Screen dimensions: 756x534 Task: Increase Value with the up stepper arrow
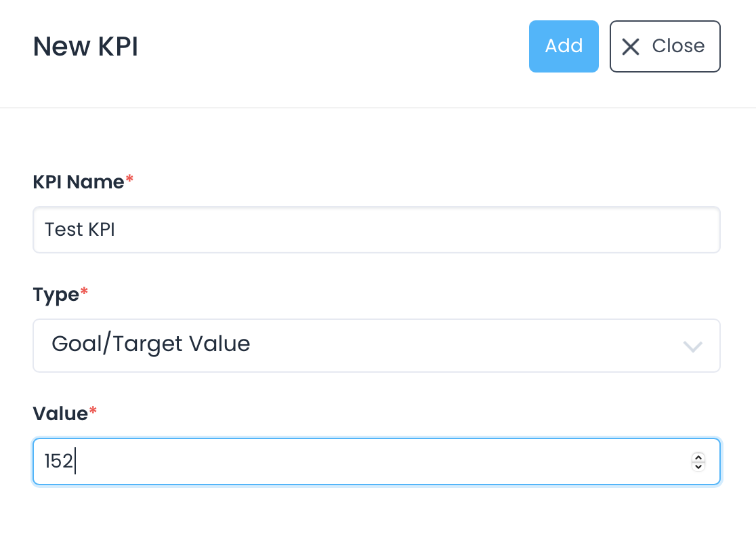pos(698,457)
